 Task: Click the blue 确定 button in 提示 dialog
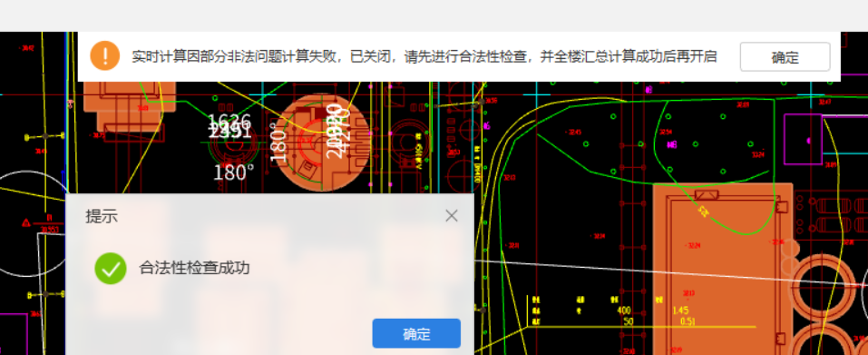pos(416,333)
